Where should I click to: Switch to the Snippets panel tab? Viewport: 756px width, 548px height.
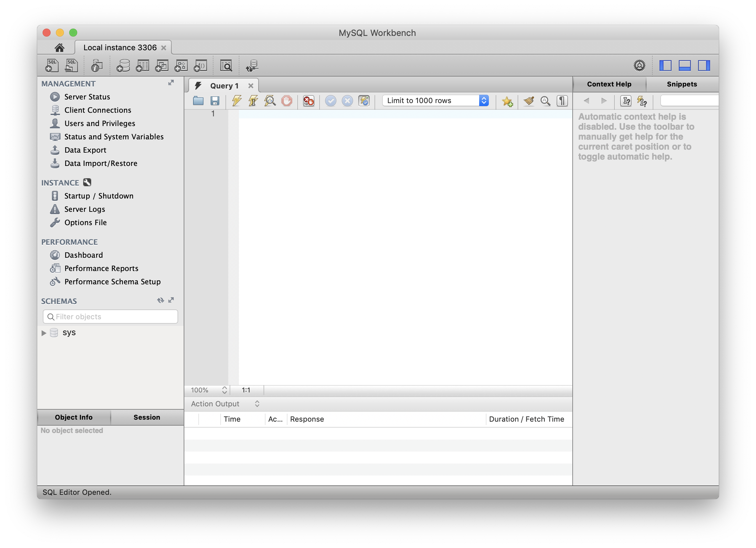coord(681,83)
